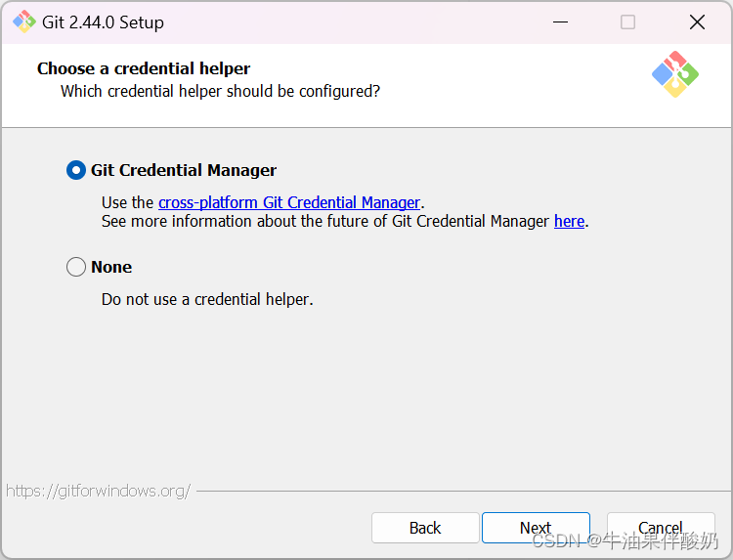733x560 pixels.
Task: Minimize the Git Setup window
Action: [x=560, y=22]
